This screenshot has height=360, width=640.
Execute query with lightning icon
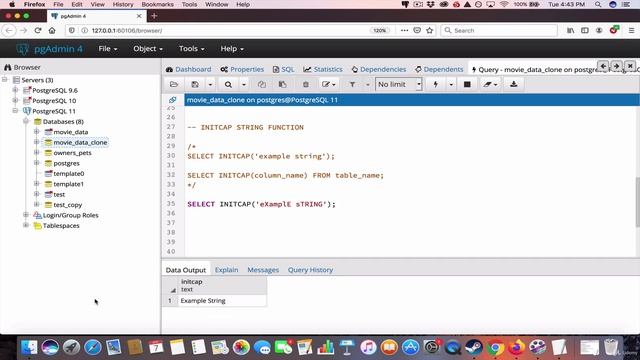pyautogui.click(x=436, y=84)
